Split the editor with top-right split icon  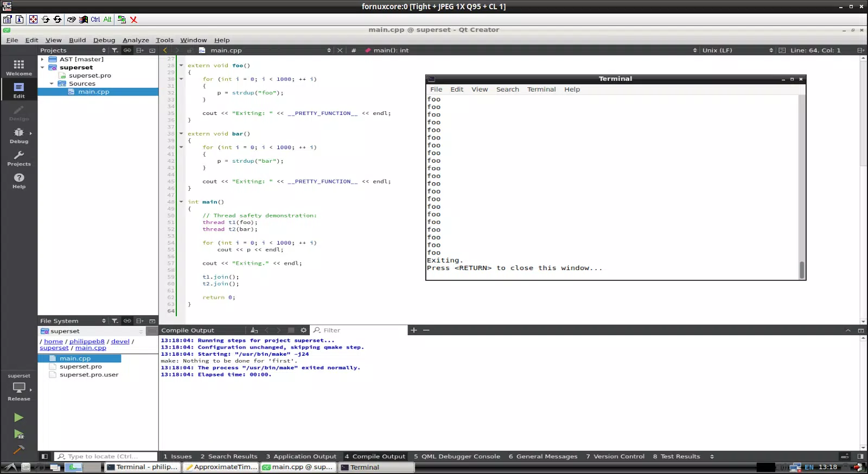pyautogui.click(x=861, y=50)
